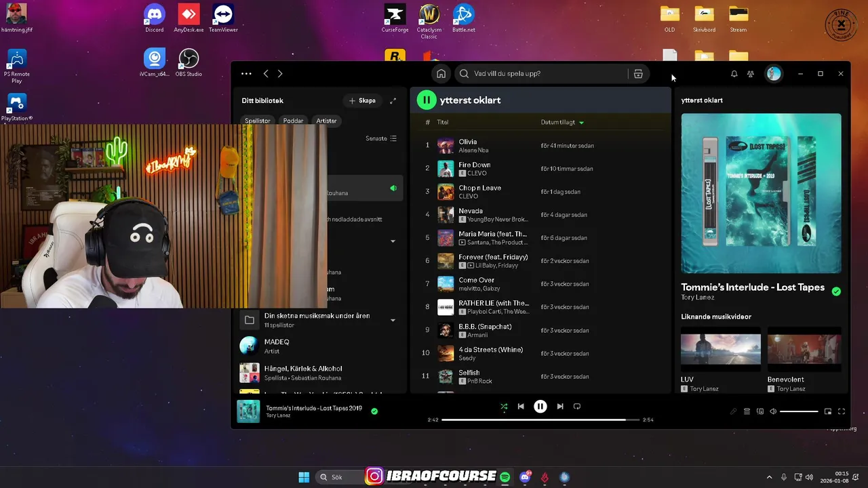
Task: Open the Tommie's Interlude album cover art
Action: 761,193
